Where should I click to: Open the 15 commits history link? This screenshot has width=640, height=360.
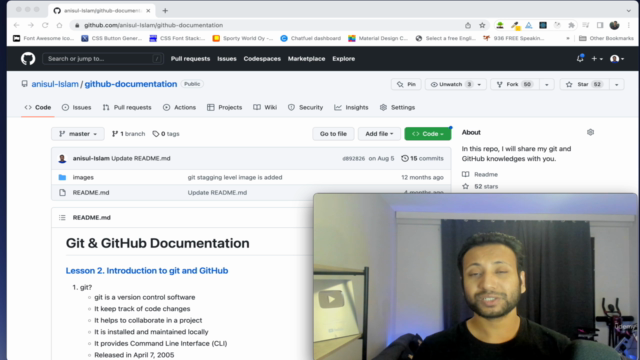[422, 158]
